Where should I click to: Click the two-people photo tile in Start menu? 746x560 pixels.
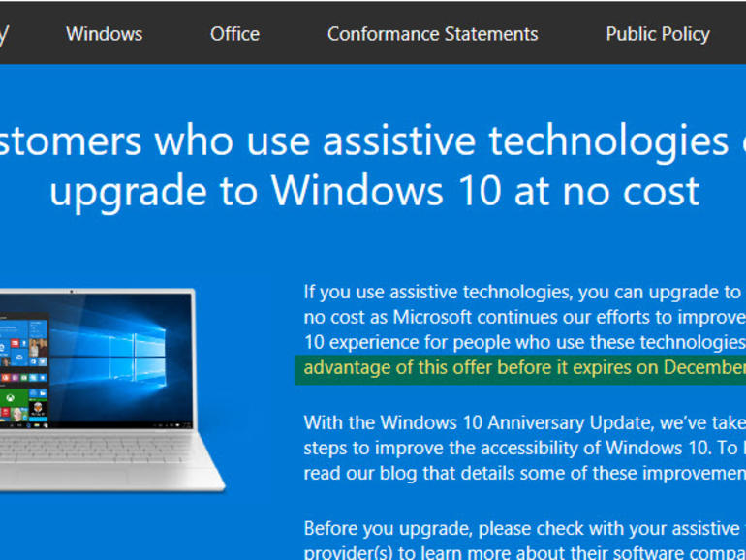(x=38, y=347)
